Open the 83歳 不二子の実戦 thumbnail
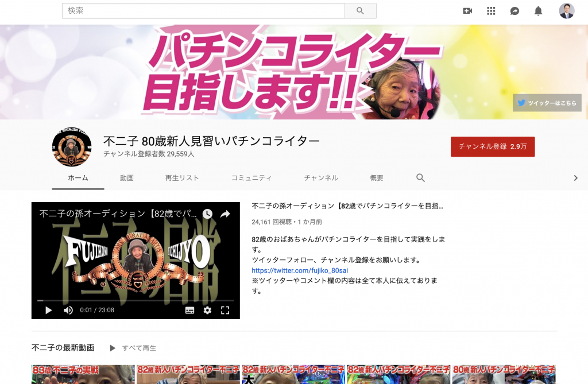 pyautogui.click(x=83, y=374)
